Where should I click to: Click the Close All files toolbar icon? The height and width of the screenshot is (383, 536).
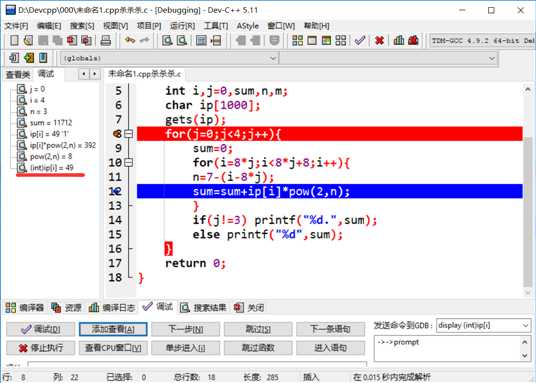pos(86,41)
